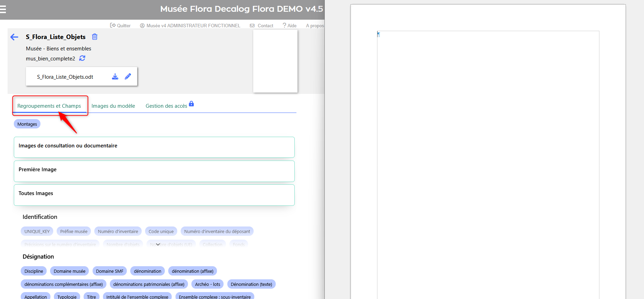Expand the Identification fields chevron

point(158,244)
